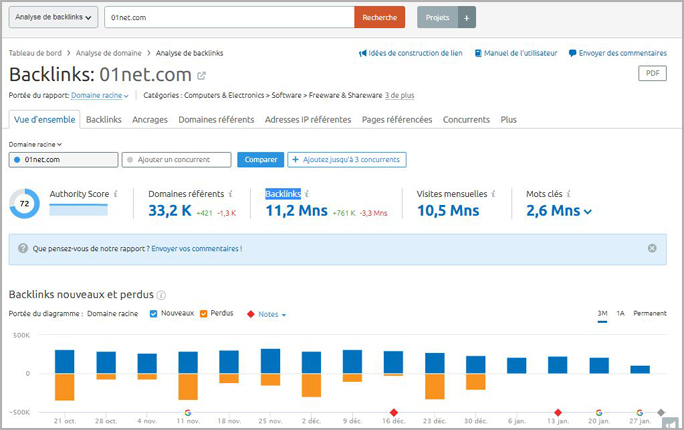Open the Adresses IP référentes tab
This screenshot has width=684, height=430.
(308, 119)
